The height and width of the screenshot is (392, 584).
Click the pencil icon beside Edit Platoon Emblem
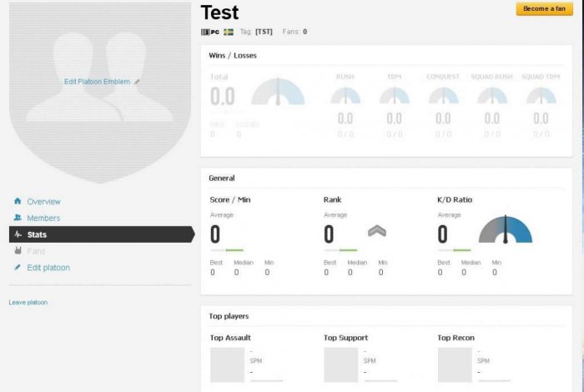click(x=138, y=82)
